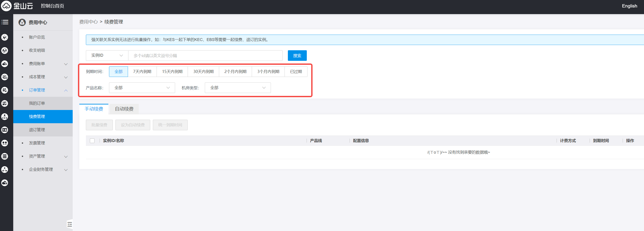Click the triangle network icon beside 企业财务管理
This screenshot has height=231, width=644.
tap(5, 170)
